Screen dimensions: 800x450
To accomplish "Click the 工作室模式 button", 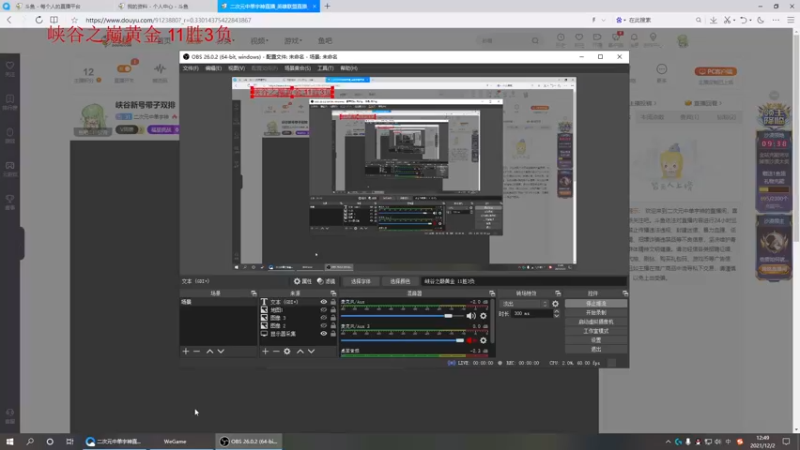I will click(x=596, y=331).
